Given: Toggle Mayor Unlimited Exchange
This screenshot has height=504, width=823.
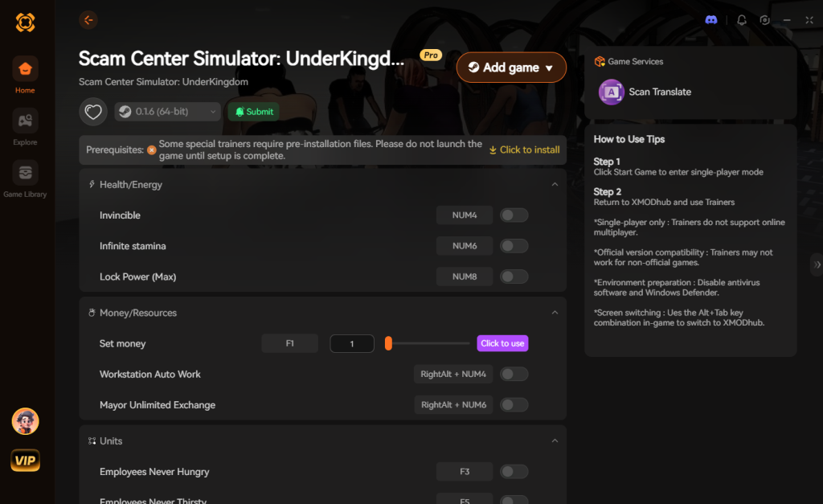Looking at the screenshot, I should (514, 405).
